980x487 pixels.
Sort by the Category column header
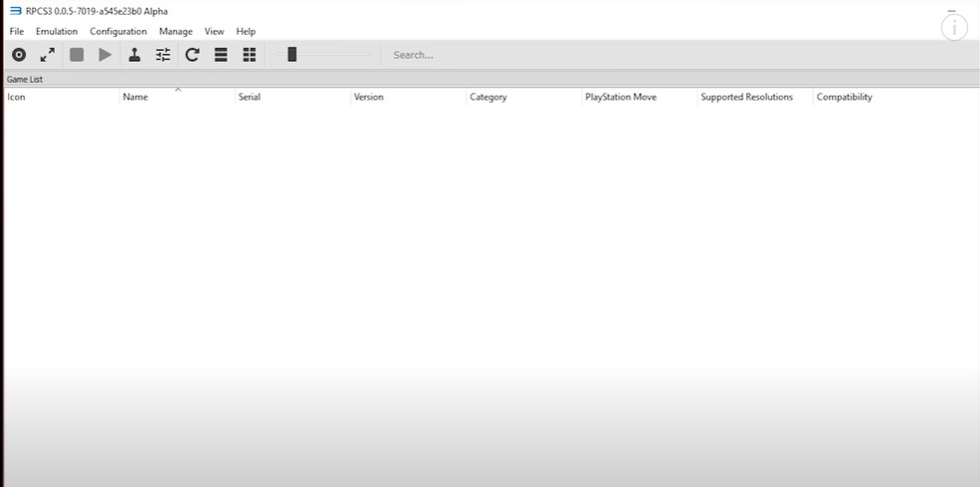[x=524, y=97]
